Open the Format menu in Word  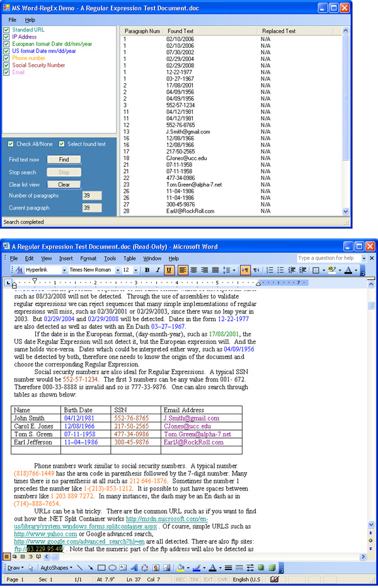click(88, 258)
